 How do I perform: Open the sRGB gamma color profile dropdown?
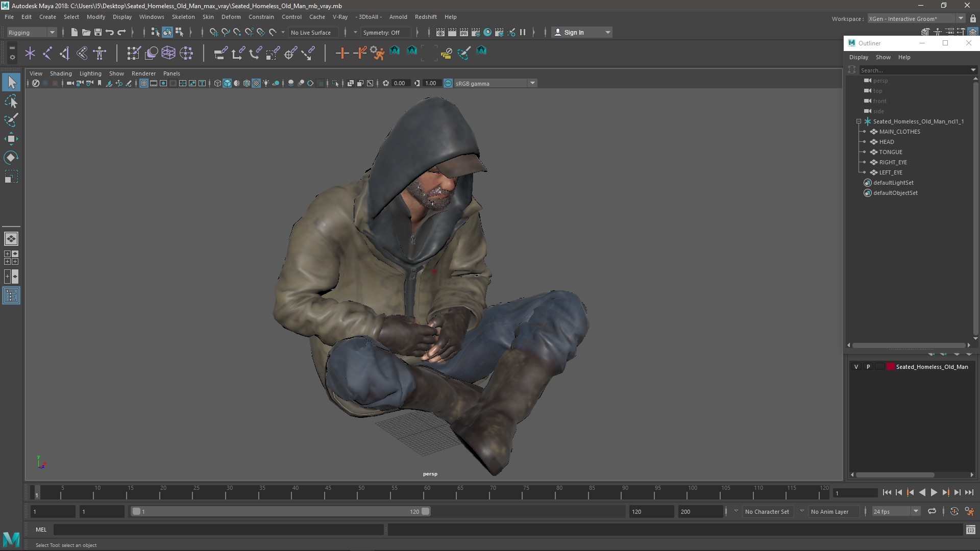532,83
